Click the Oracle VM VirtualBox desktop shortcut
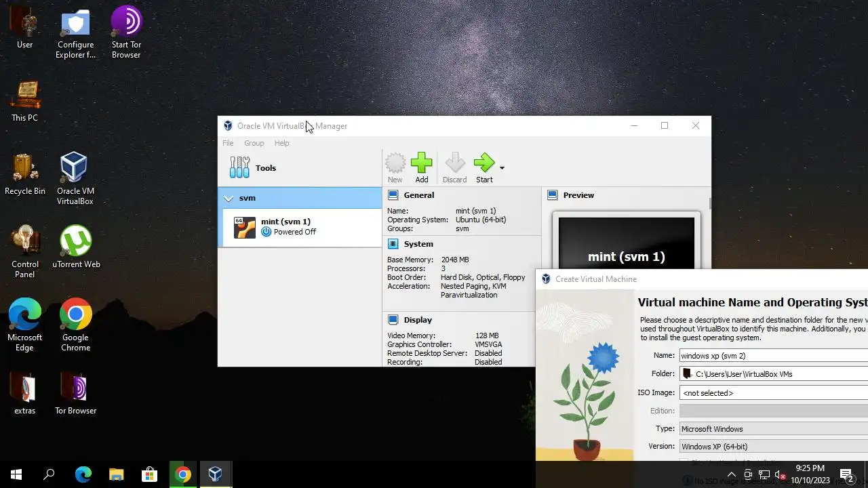The height and width of the screenshot is (488, 868). 75,179
